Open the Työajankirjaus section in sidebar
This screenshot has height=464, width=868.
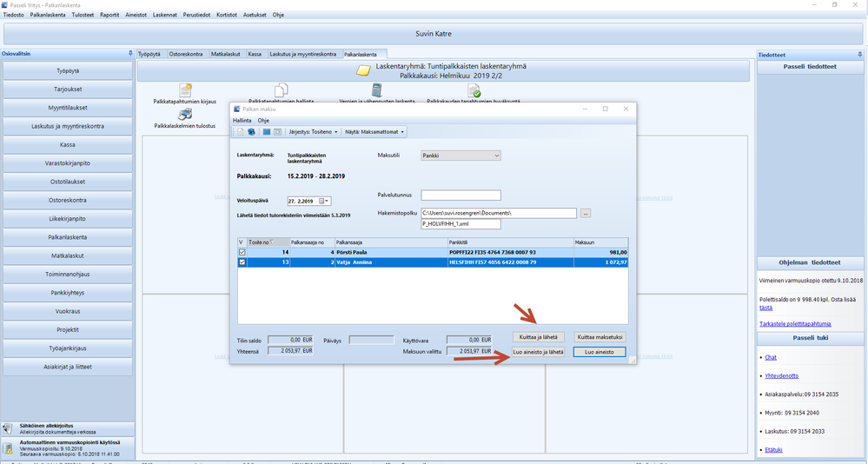[68, 348]
